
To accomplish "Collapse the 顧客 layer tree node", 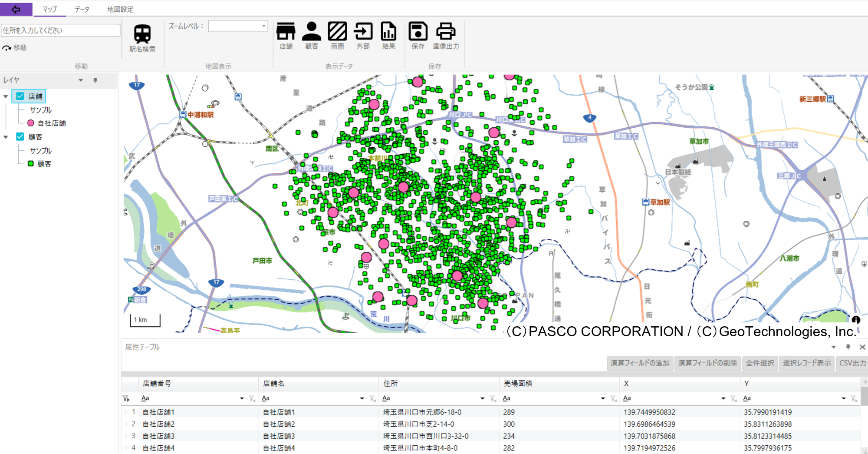I will click(x=6, y=137).
